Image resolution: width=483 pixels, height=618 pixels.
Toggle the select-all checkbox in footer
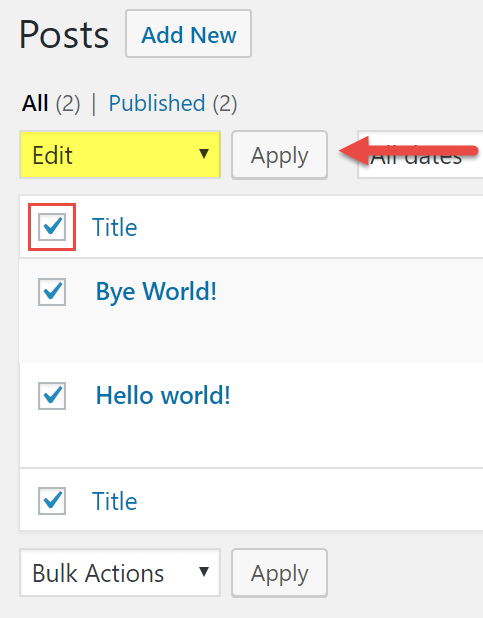(x=52, y=501)
